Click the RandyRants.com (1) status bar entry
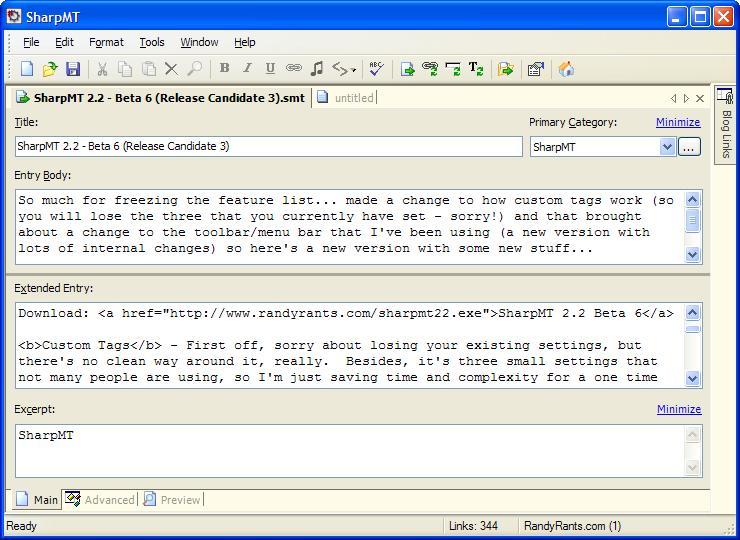The width and height of the screenshot is (740, 540). (x=572, y=526)
